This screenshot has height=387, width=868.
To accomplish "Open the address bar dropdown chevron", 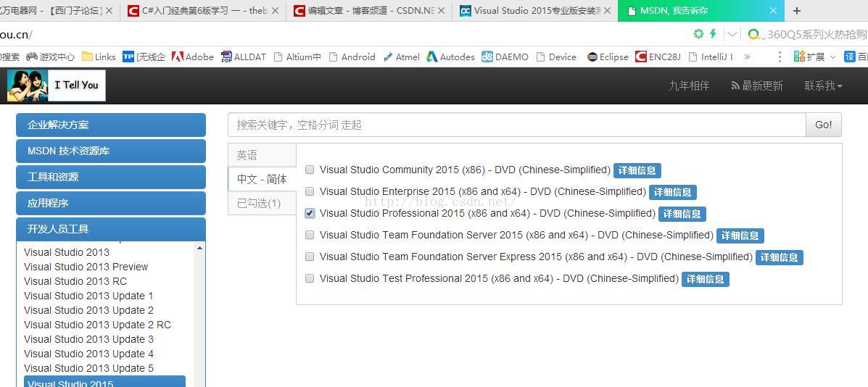I will [732, 34].
